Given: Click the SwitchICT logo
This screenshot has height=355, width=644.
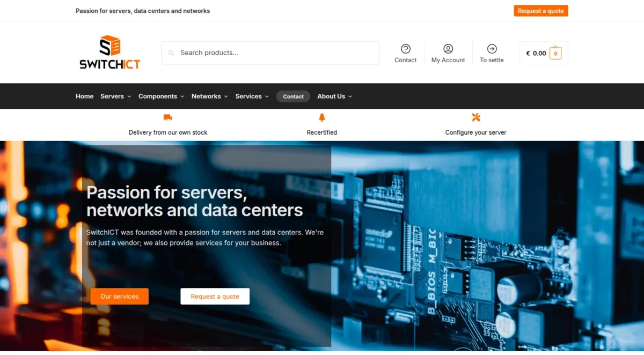Looking at the screenshot, I should pyautogui.click(x=109, y=52).
